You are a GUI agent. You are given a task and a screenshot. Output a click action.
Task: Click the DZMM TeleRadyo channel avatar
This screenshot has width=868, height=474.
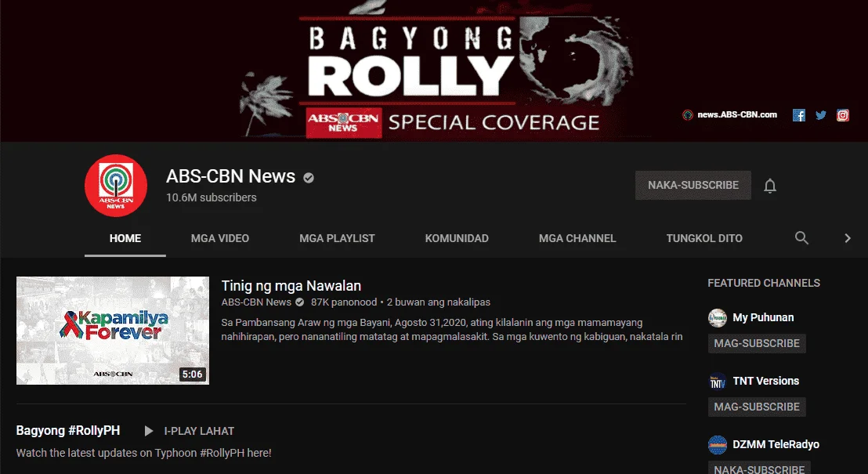(718, 445)
